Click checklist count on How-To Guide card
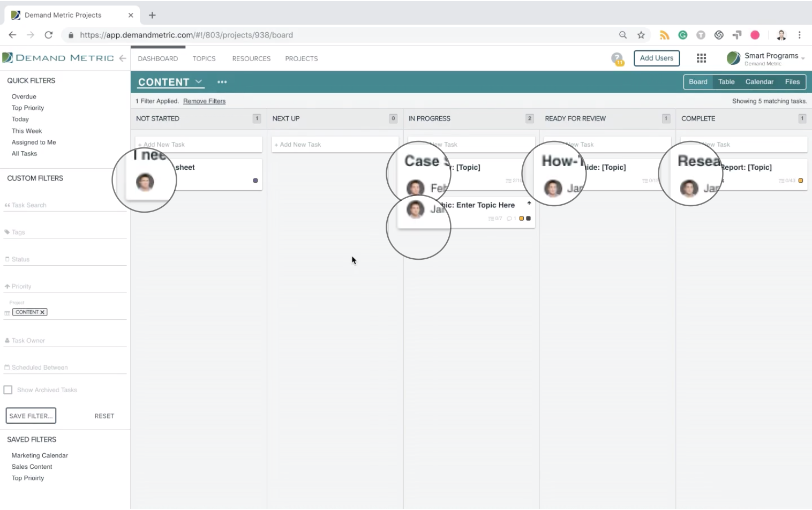Screen dimensions: 812x510 [x=651, y=181]
